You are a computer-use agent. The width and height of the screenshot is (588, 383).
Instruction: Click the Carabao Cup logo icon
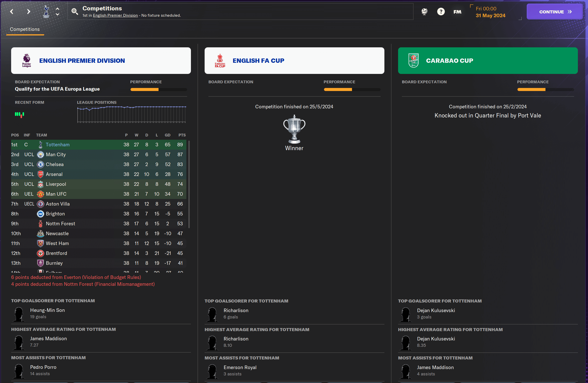[414, 61]
